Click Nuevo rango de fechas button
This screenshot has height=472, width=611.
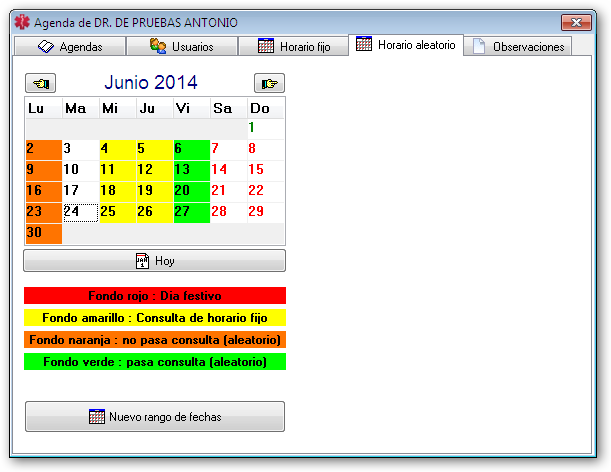coord(155,416)
